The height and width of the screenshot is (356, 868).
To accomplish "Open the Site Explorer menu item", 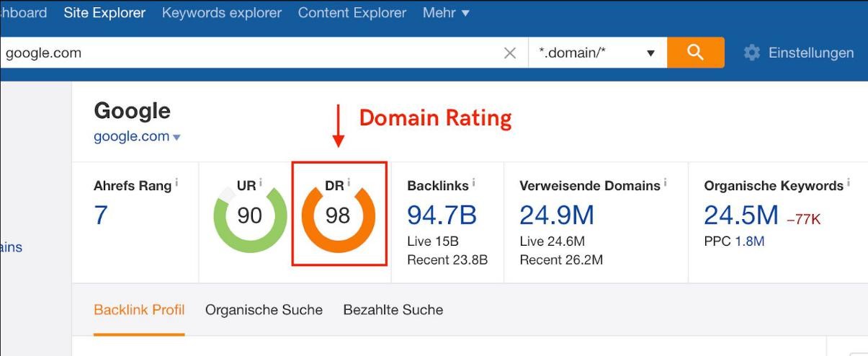I will coord(104,13).
